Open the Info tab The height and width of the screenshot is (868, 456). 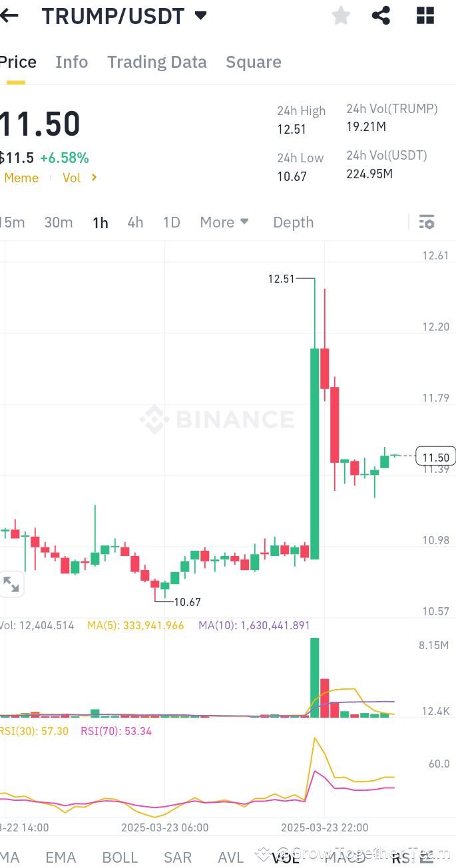pos(71,62)
